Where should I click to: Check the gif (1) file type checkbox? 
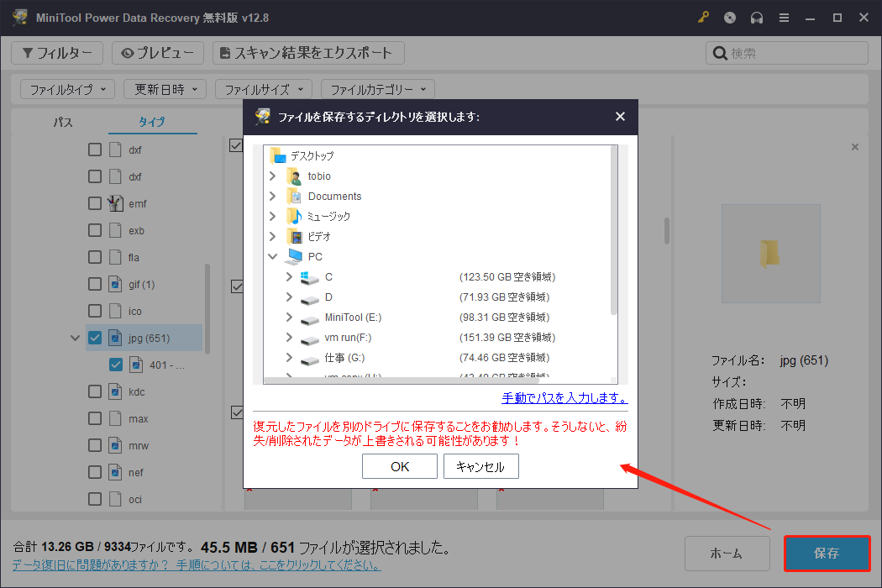click(x=95, y=284)
